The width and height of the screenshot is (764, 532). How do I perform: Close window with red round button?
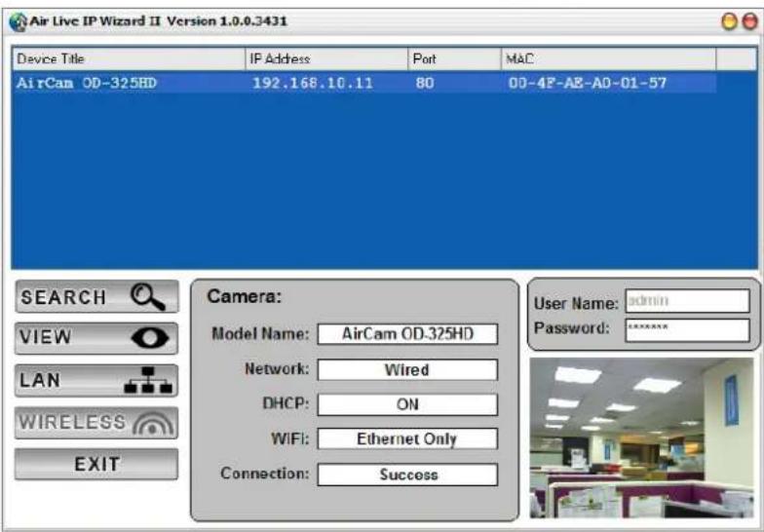pos(749,21)
